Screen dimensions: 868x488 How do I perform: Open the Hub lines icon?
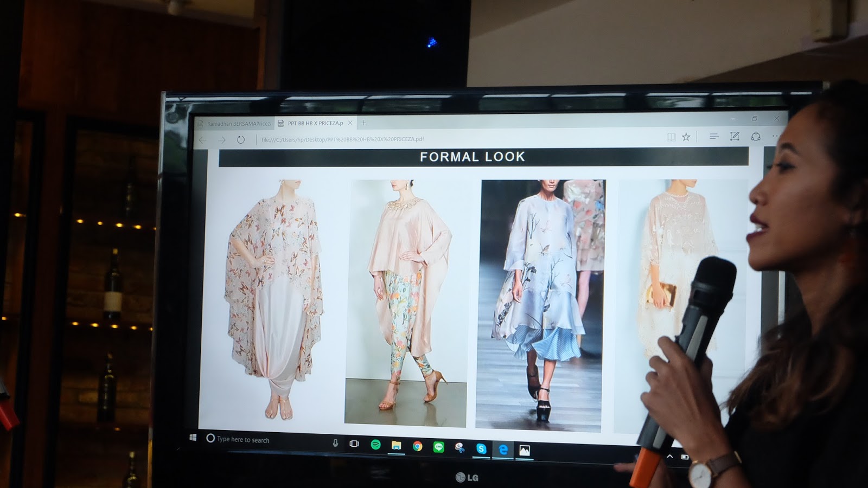point(714,137)
